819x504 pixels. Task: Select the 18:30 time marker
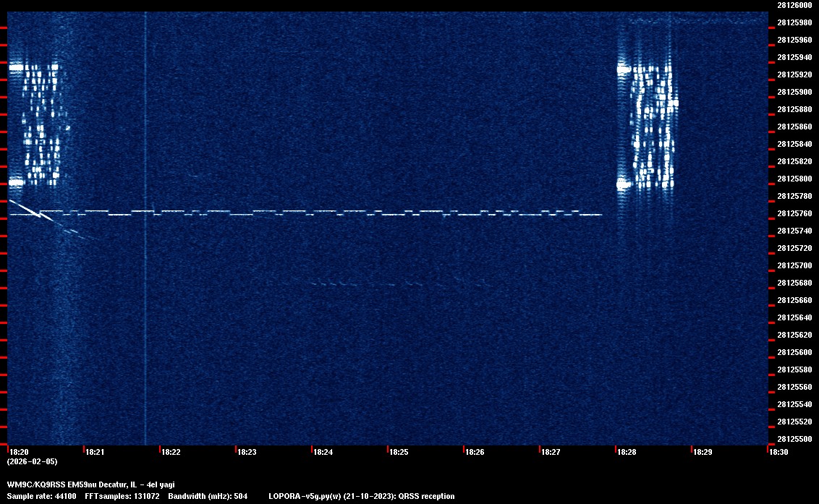(778, 453)
